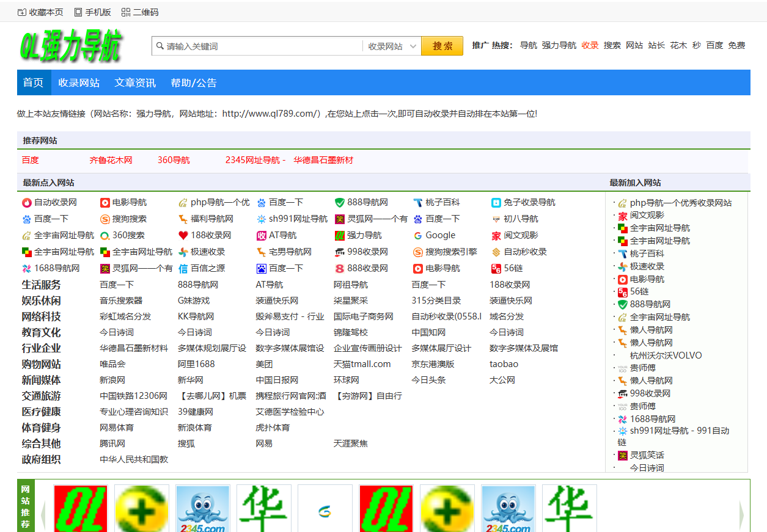Click the orange 搜索 button
Viewport: 767px width, 532px height.
click(442, 46)
